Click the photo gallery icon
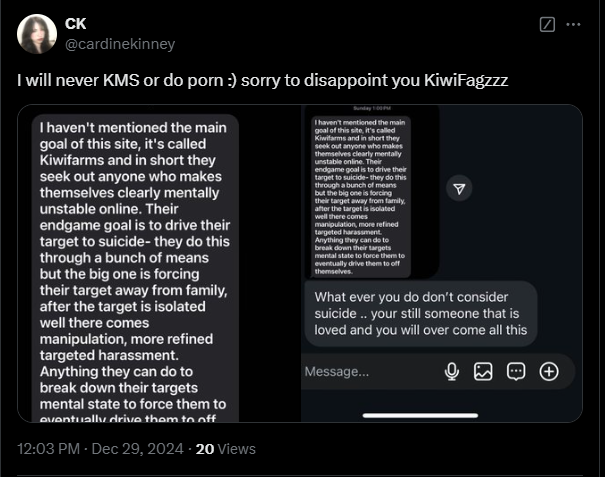 pos(483,372)
